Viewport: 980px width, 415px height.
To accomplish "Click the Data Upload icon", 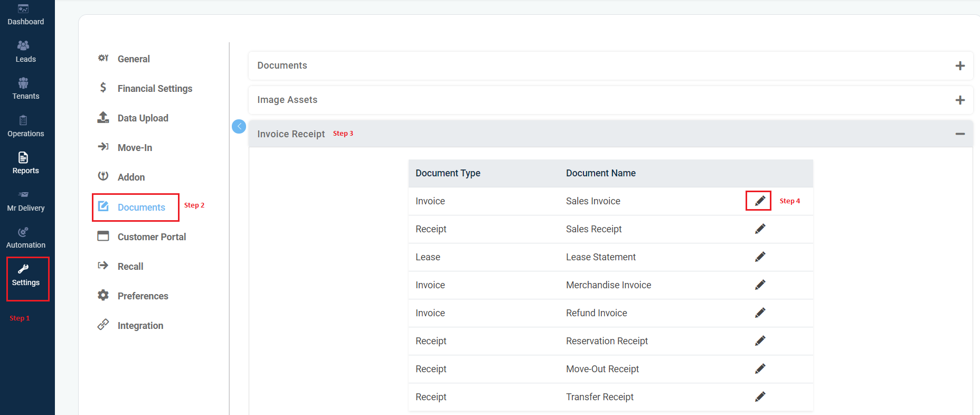I will (x=103, y=117).
